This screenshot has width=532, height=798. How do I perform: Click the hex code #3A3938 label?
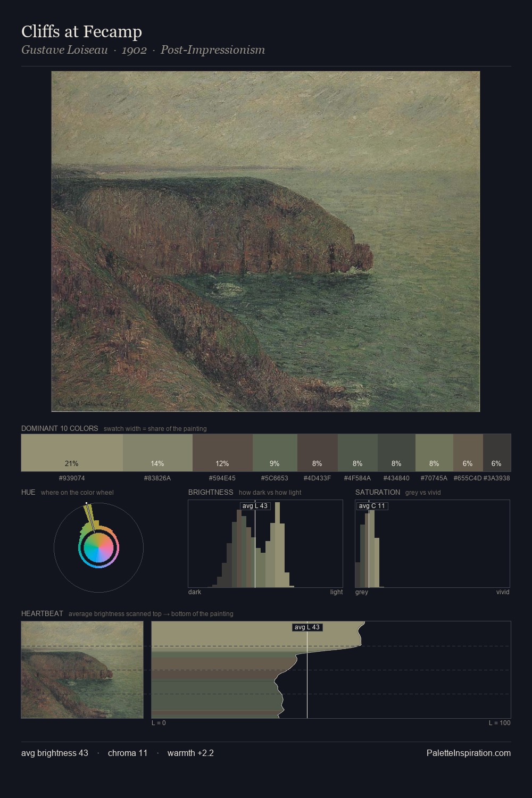point(496,478)
